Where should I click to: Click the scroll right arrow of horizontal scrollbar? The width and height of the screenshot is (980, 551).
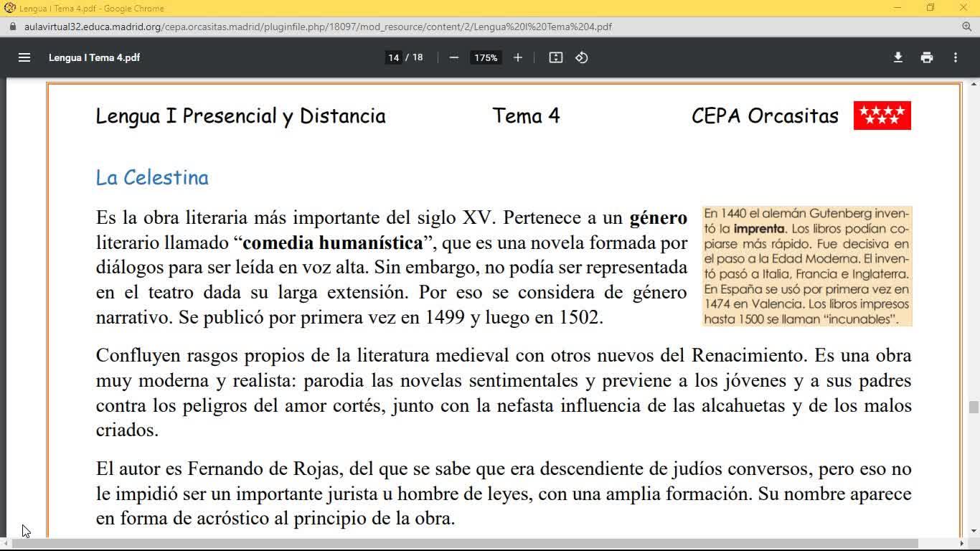[962, 543]
